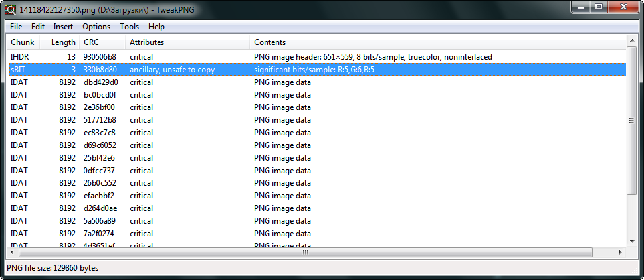This screenshot has width=644, height=280.
Task: Select IDAT row with CRC 0dfcc737
Action: point(316,171)
